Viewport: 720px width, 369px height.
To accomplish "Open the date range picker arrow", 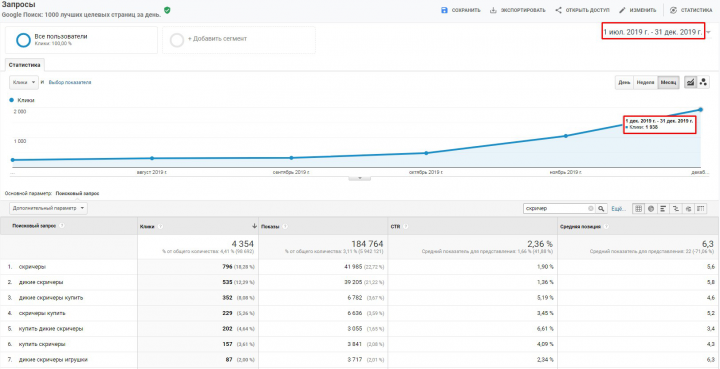I will click(x=709, y=32).
